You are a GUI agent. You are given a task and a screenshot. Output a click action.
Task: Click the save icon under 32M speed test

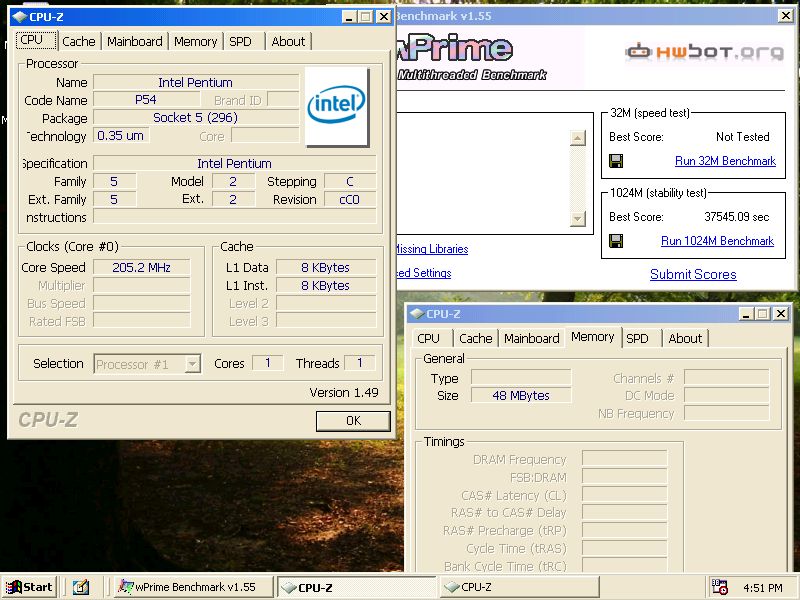pos(616,161)
